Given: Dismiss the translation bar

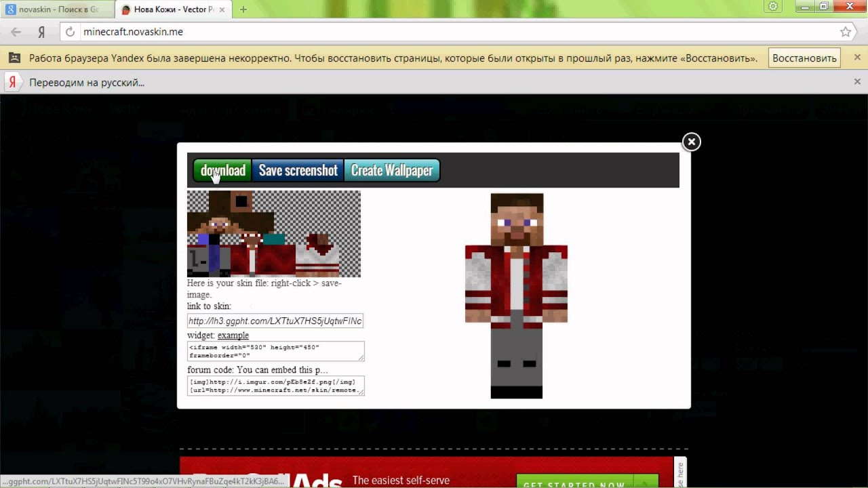Looking at the screenshot, I should tap(857, 82).
